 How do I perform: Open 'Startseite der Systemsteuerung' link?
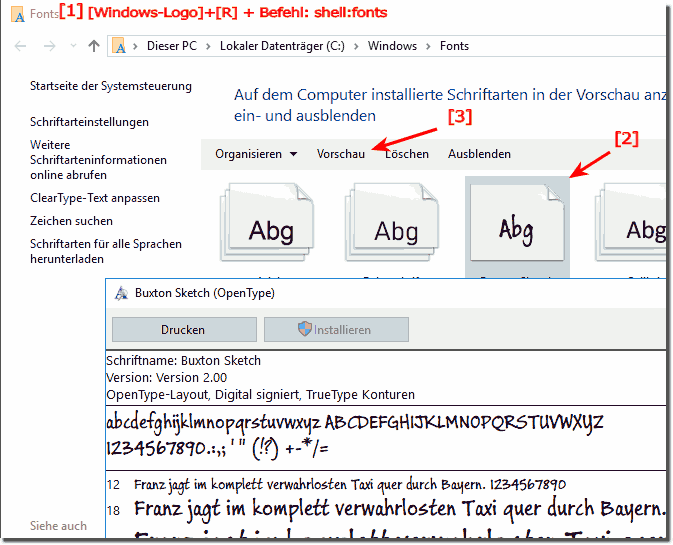pos(111,86)
